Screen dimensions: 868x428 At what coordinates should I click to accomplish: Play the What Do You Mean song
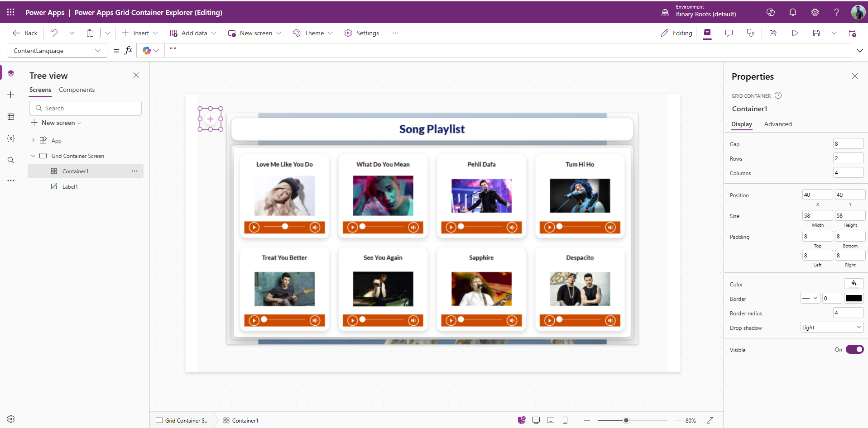[353, 227]
